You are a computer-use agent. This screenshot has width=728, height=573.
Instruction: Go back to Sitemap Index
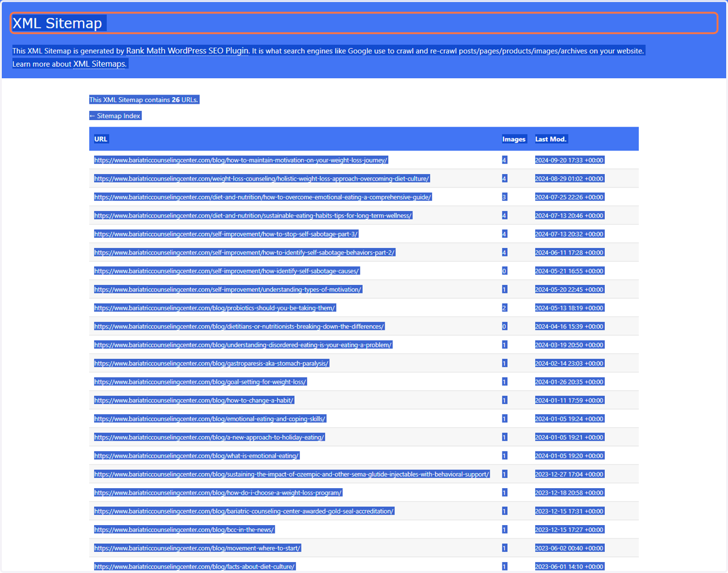(115, 116)
